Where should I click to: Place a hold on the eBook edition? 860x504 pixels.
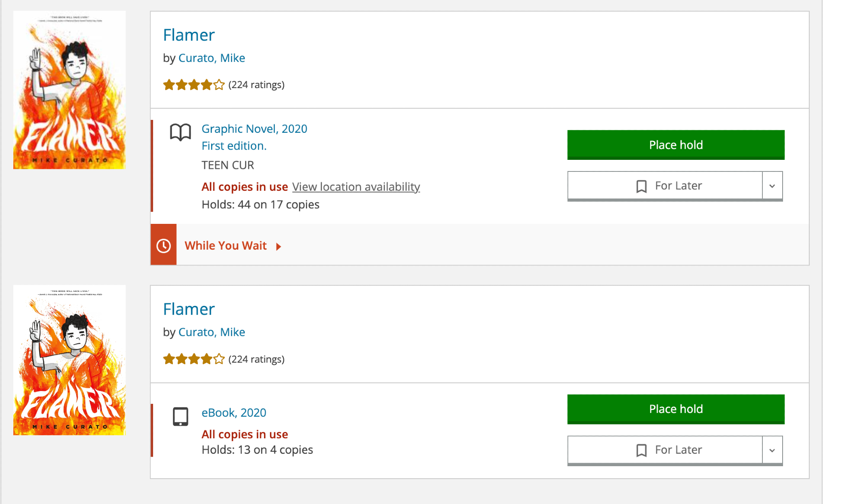tap(676, 409)
